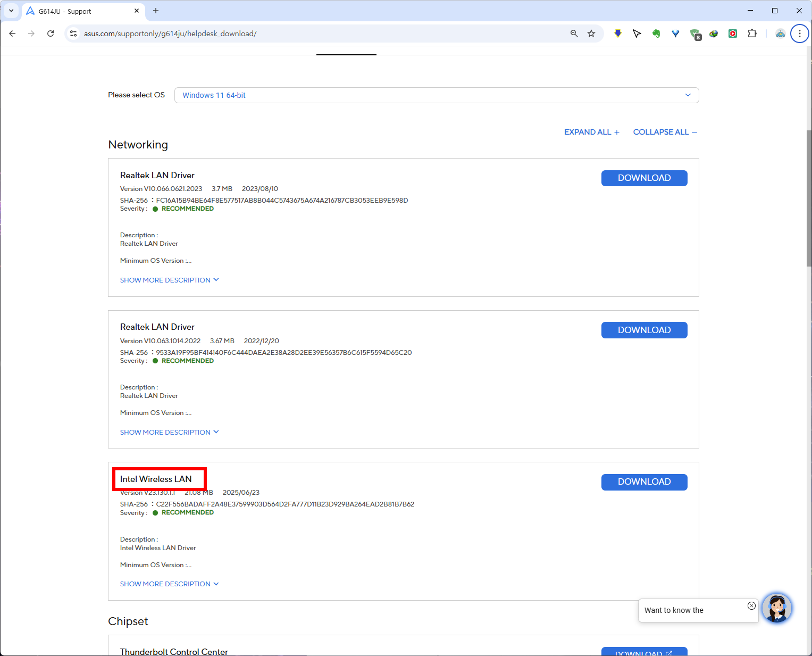Click the blue down-arrow download extension icon
The height and width of the screenshot is (656, 812).
[618, 34]
